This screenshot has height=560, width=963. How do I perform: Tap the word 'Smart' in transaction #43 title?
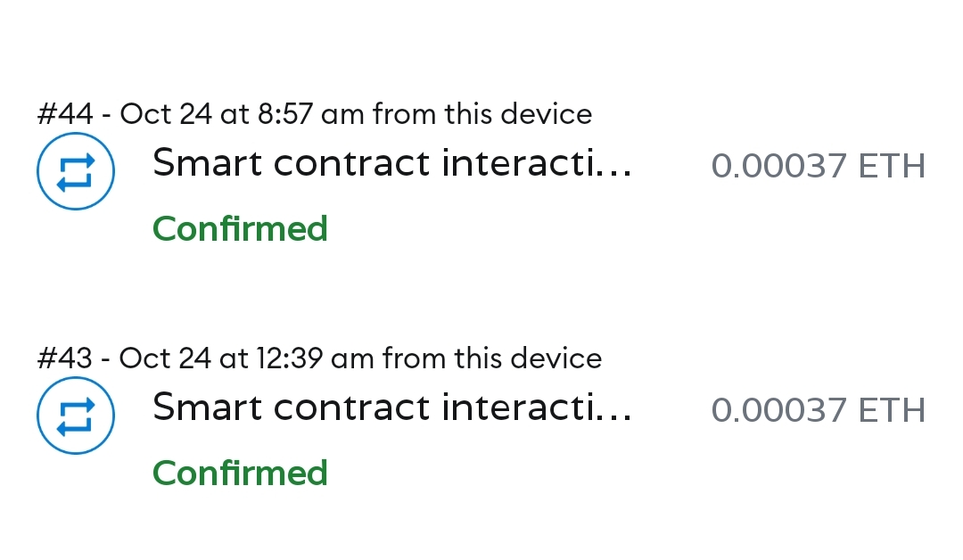[209, 408]
